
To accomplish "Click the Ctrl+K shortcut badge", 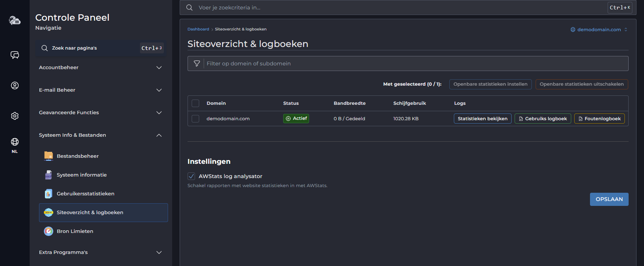I will (x=620, y=8).
